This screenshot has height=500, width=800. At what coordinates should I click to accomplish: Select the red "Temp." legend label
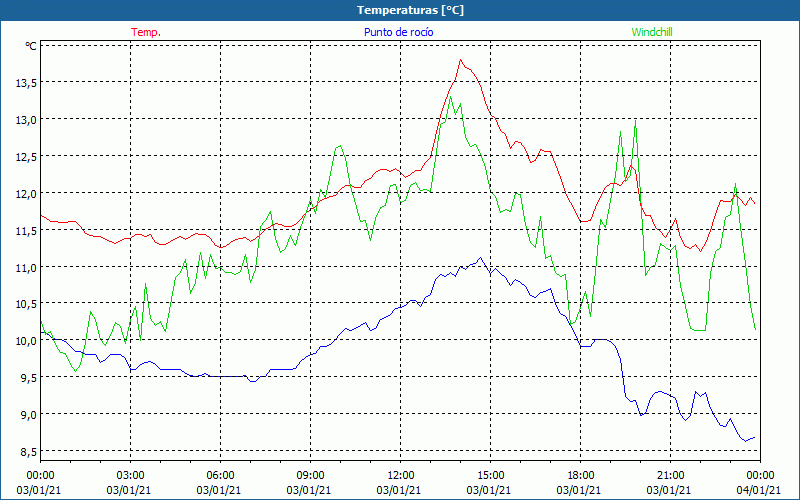point(146,32)
